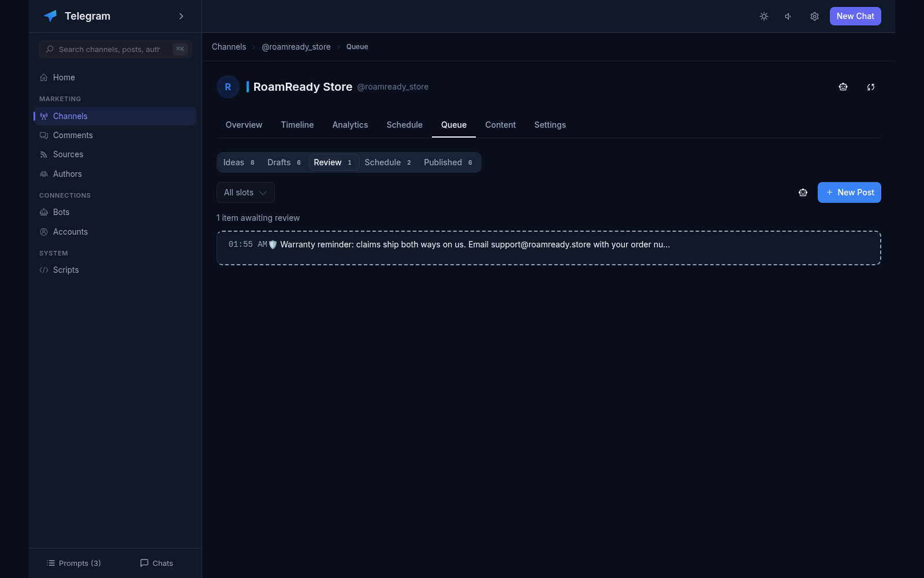Toggle the light/dark theme sun icon

(764, 16)
